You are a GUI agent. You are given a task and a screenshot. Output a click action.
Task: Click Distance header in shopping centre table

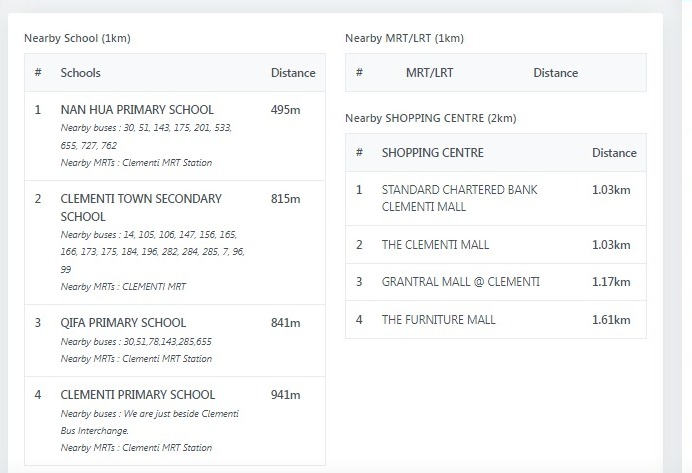tap(614, 153)
